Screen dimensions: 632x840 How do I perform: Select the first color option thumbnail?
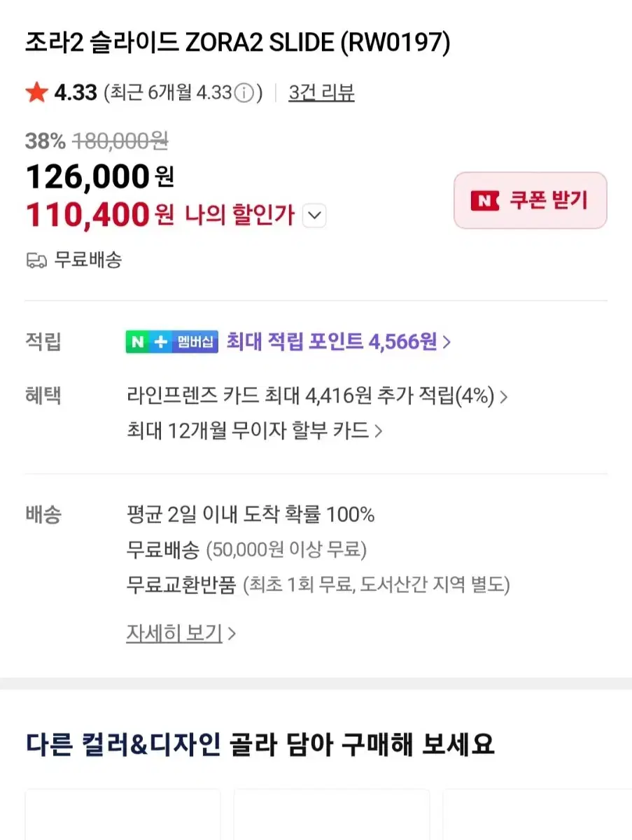[122, 815]
